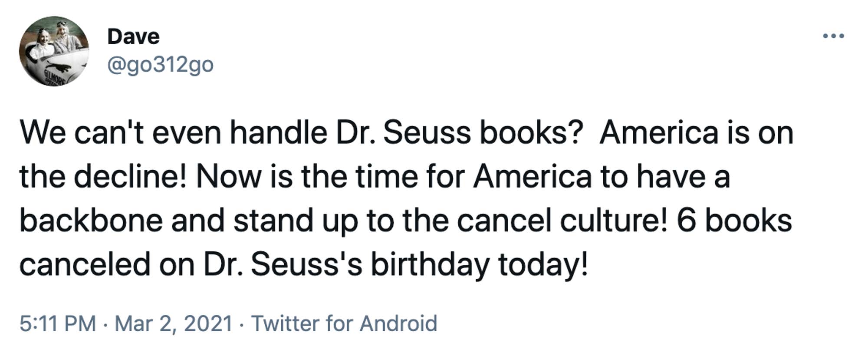Viewport: 868px width, 356px height.
Task: Click the word "decline!" in the tweet
Action: 130,177
